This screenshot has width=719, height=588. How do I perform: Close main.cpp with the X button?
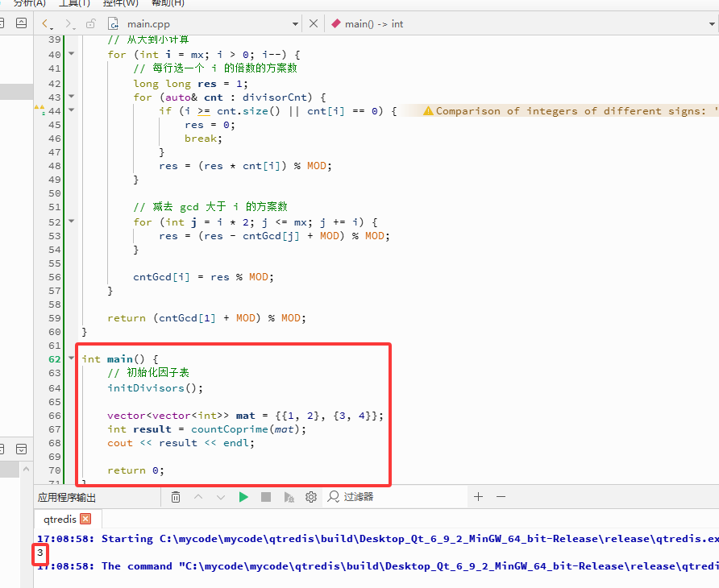tap(314, 23)
